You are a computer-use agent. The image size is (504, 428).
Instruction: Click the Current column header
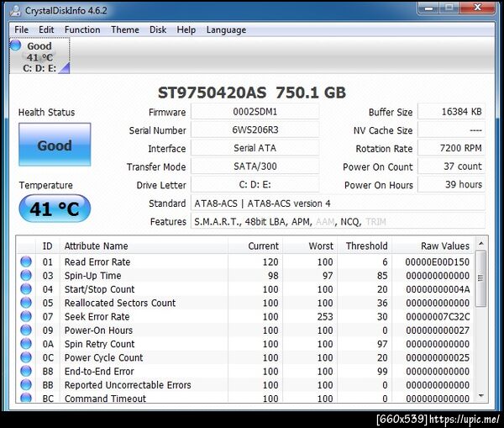coord(255,246)
